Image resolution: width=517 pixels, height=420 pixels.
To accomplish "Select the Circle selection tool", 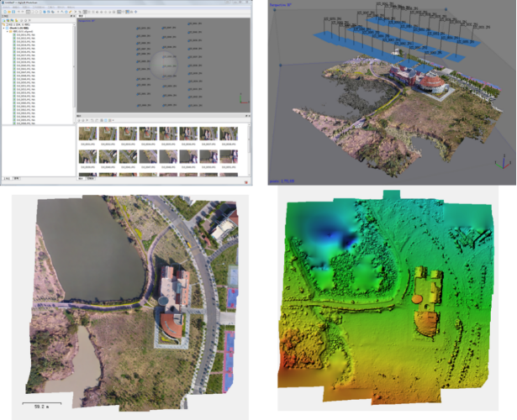I will tap(36, 12).
